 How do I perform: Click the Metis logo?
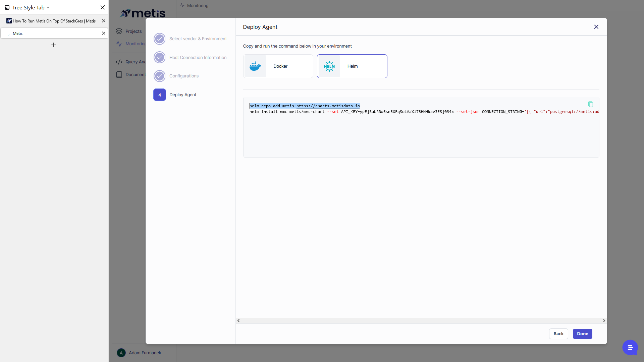point(143,13)
